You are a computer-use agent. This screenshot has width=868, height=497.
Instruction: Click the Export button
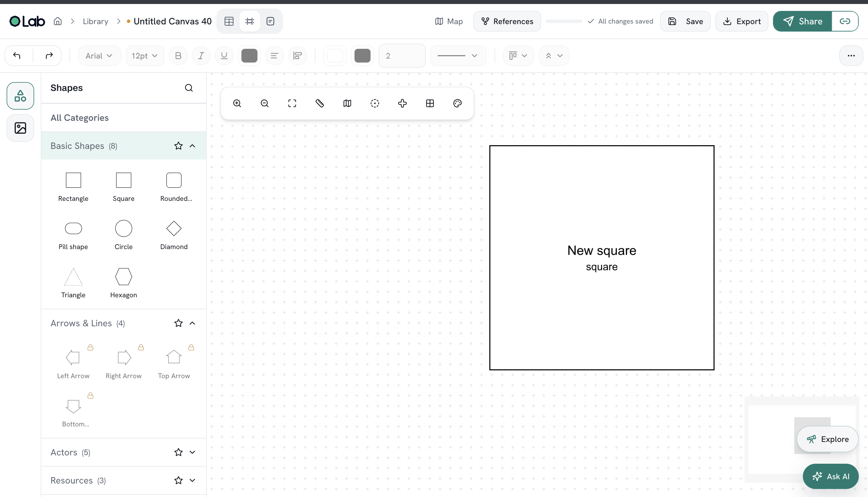(x=741, y=21)
